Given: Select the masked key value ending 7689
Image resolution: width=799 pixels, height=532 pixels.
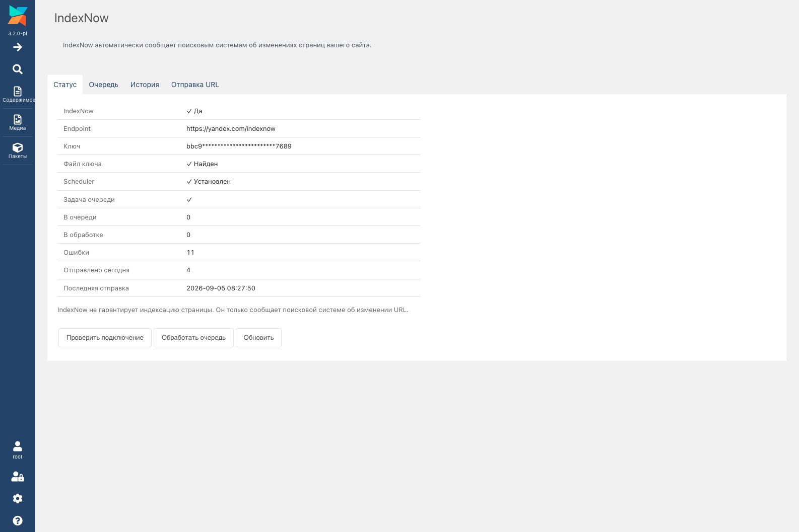Looking at the screenshot, I should [239, 146].
